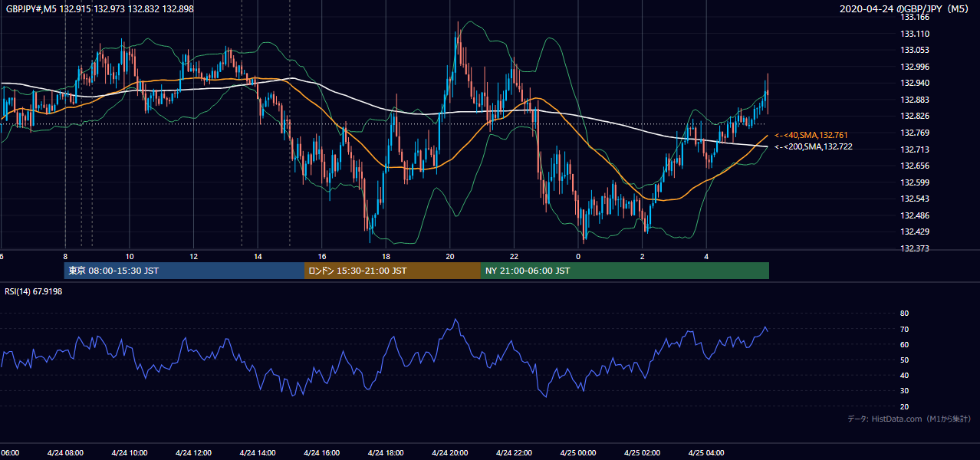
Task: Select the Tokyo 08:00-15:30 JST session bar
Action: [x=184, y=271]
